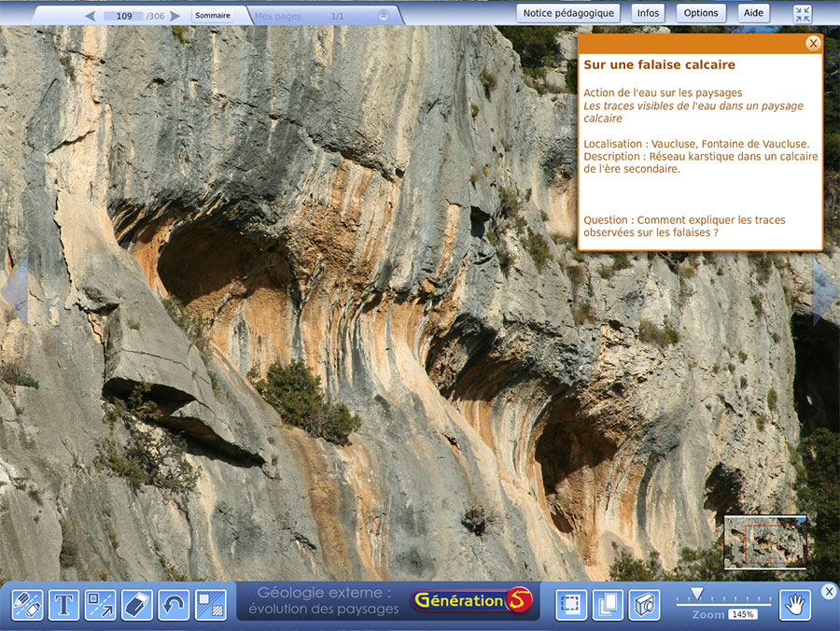Activate the Eraser tool
The image size is (840, 631).
pyautogui.click(x=137, y=605)
